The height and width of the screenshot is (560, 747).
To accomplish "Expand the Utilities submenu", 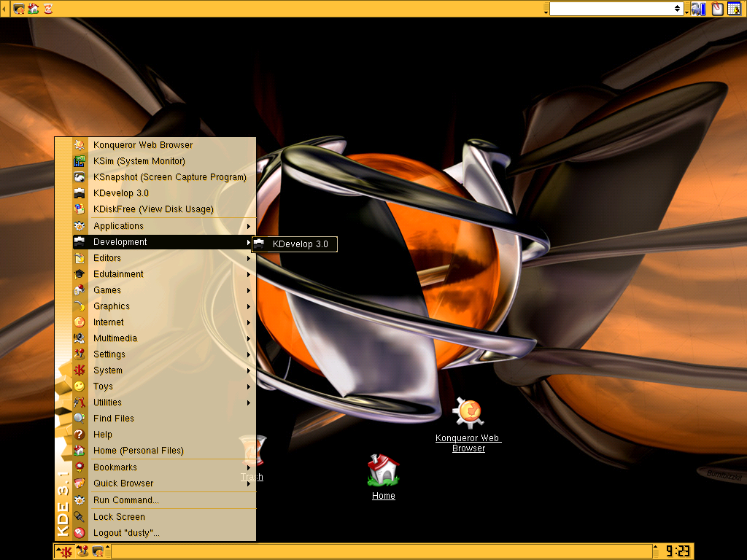I will click(164, 402).
